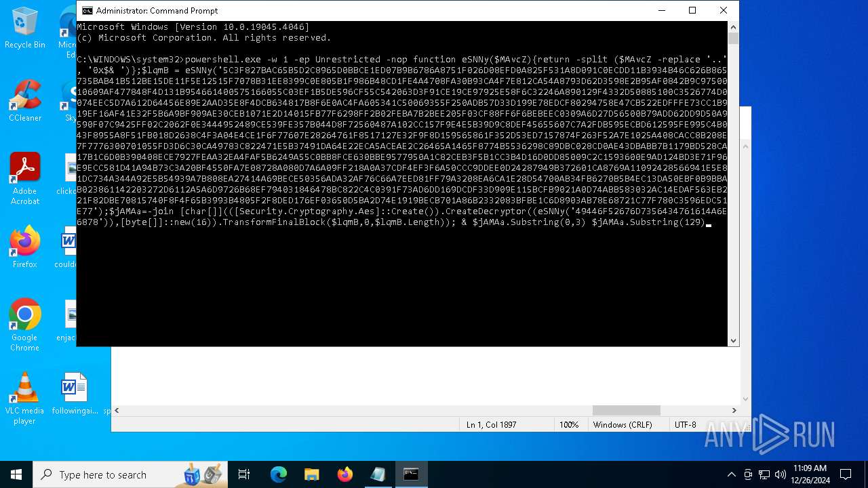Click 'Administrator: Command Prompt' title text
The width and height of the screenshot is (868, 488).
(157, 11)
